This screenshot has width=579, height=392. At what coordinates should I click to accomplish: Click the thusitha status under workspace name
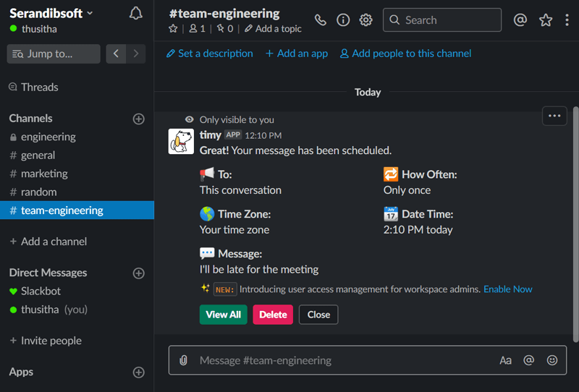33,29
